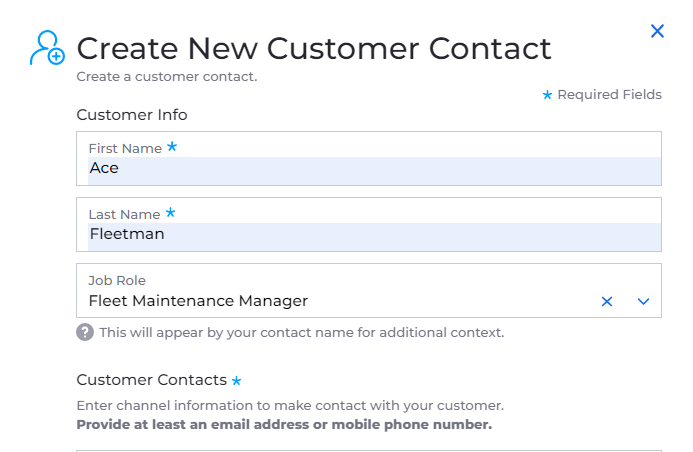Close the Create New Customer Contact dialog

pos(657,31)
